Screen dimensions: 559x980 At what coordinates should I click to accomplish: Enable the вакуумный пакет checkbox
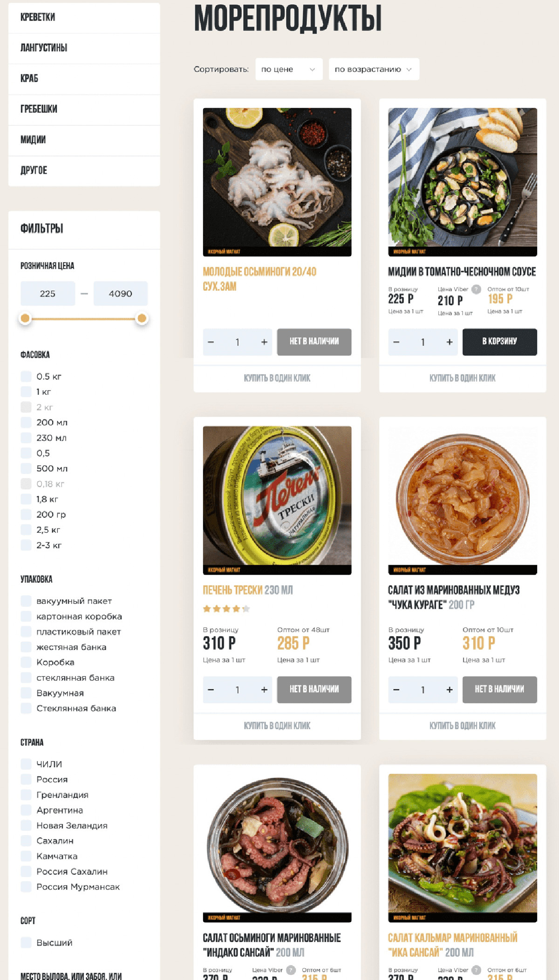tap(26, 601)
